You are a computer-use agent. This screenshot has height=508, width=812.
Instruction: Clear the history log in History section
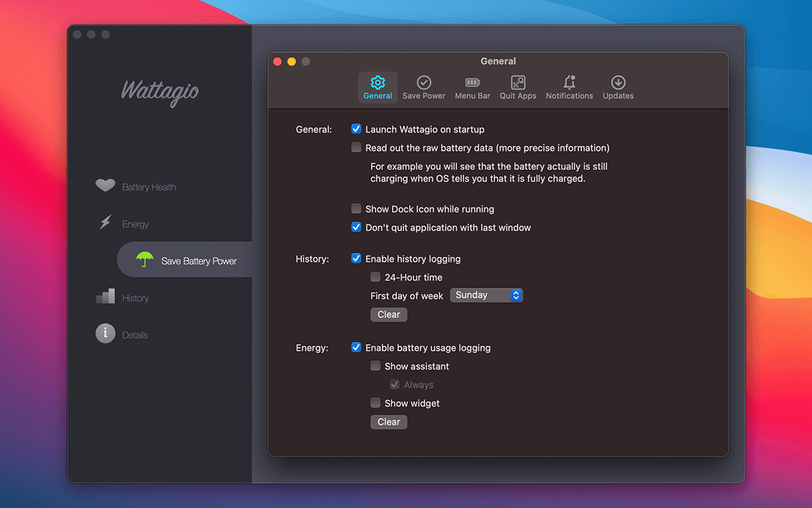pyautogui.click(x=388, y=314)
